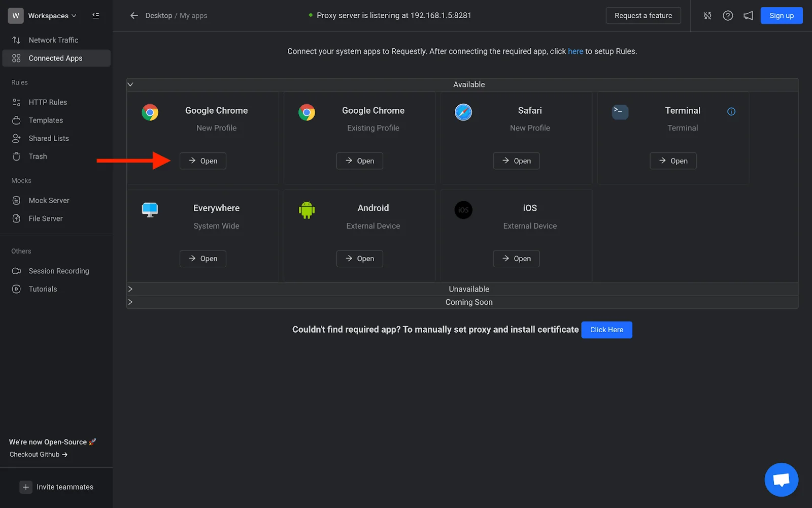Click Request a feature button
The width and height of the screenshot is (812, 508).
(643, 16)
